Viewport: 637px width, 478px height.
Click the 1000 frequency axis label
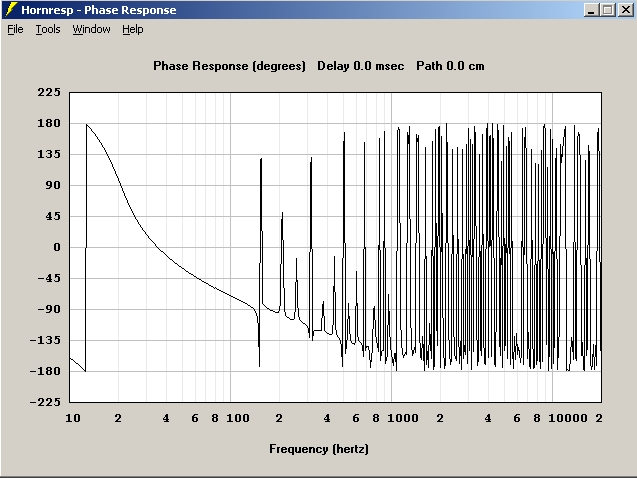pyautogui.click(x=403, y=418)
